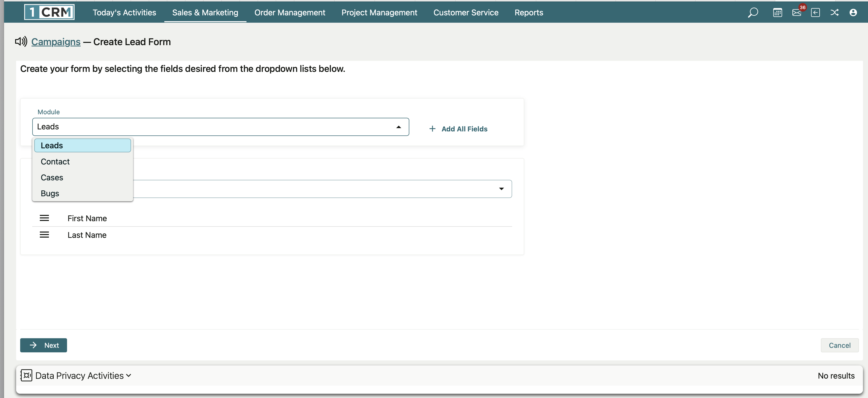Viewport: 868px width, 398px height.
Task: Click the No results text
Action: (836, 375)
